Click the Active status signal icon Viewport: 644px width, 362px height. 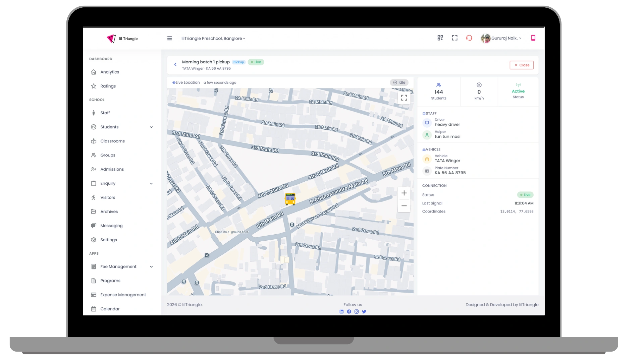point(518,85)
